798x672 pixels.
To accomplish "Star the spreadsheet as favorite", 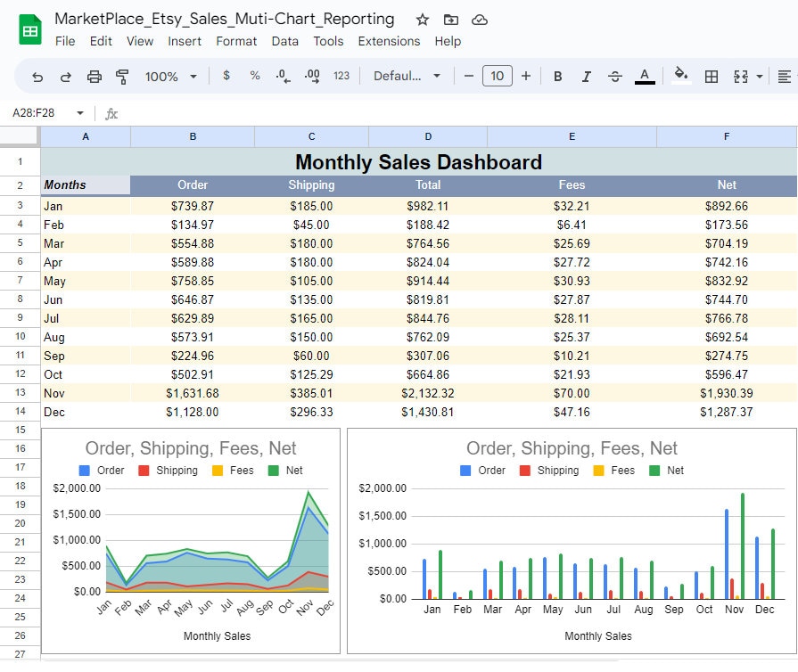I will tap(422, 19).
